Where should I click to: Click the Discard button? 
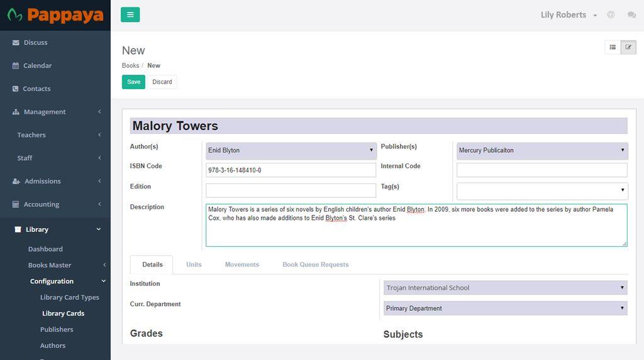(162, 82)
